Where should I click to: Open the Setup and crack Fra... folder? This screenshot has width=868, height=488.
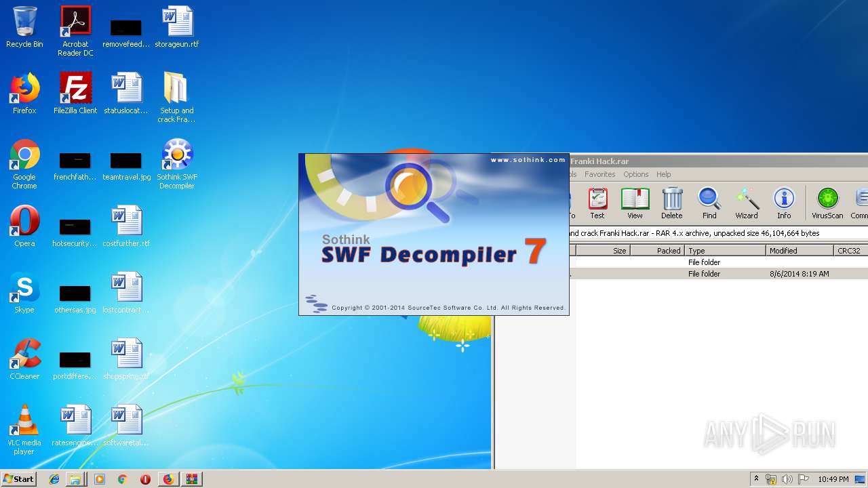pyautogui.click(x=176, y=98)
